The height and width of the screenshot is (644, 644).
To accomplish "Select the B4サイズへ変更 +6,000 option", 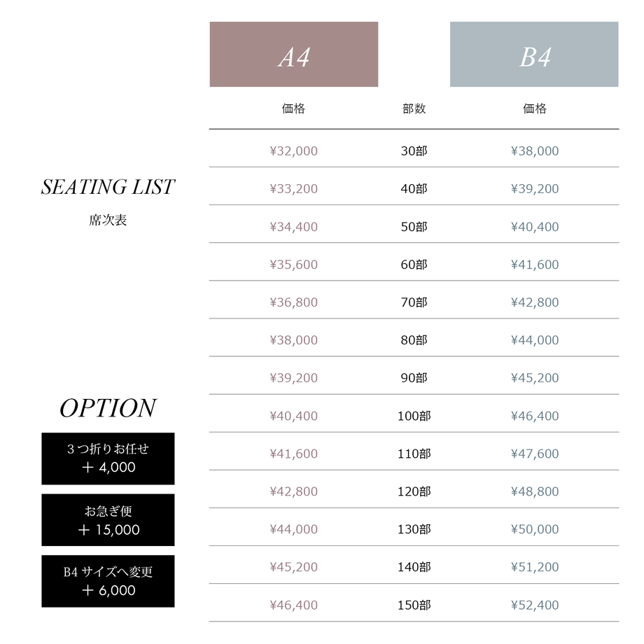I will click(x=108, y=581).
